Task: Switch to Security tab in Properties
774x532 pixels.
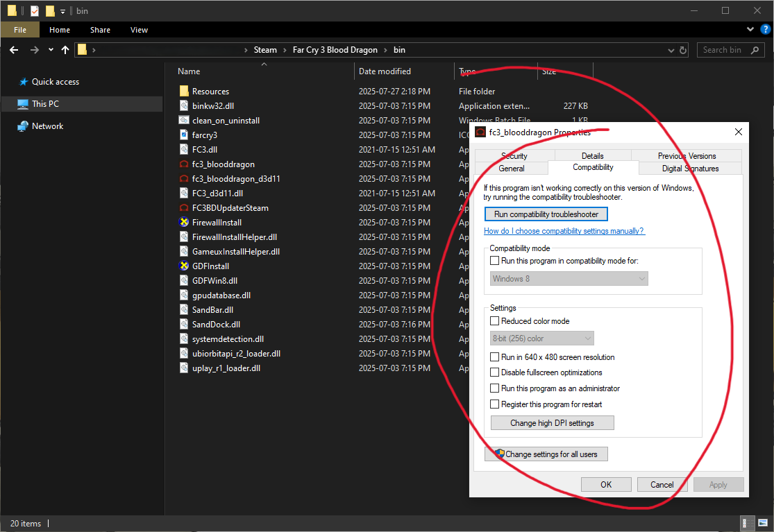Action: pos(514,156)
